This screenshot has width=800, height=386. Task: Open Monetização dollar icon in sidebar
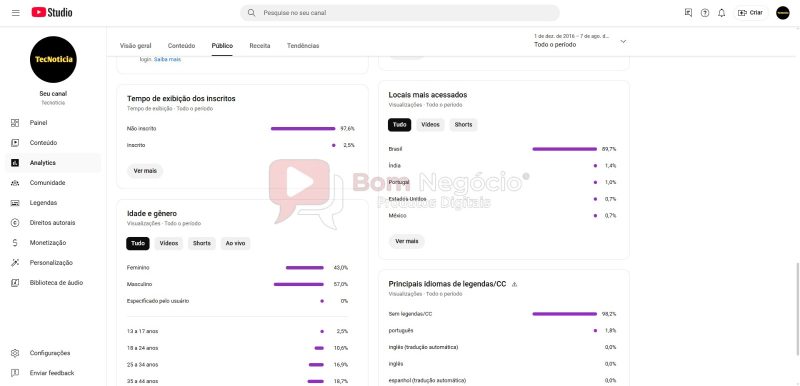pyautogui.click(x=15, y=243)
